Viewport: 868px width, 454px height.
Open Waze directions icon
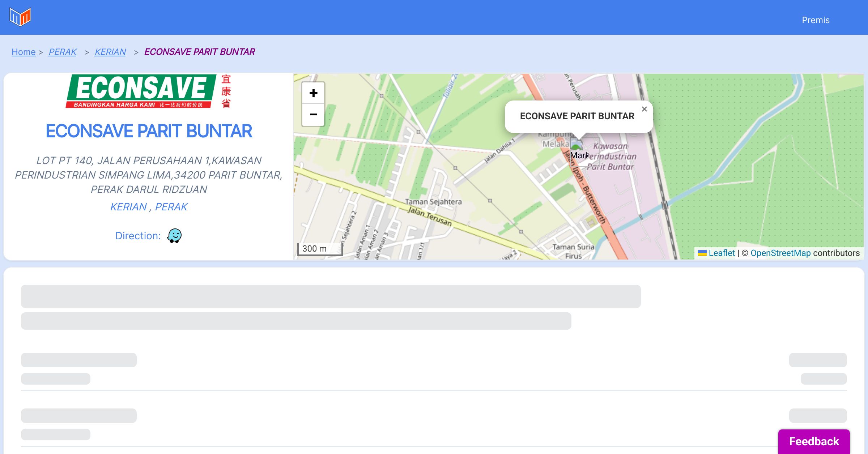click(x=174, y=236)
